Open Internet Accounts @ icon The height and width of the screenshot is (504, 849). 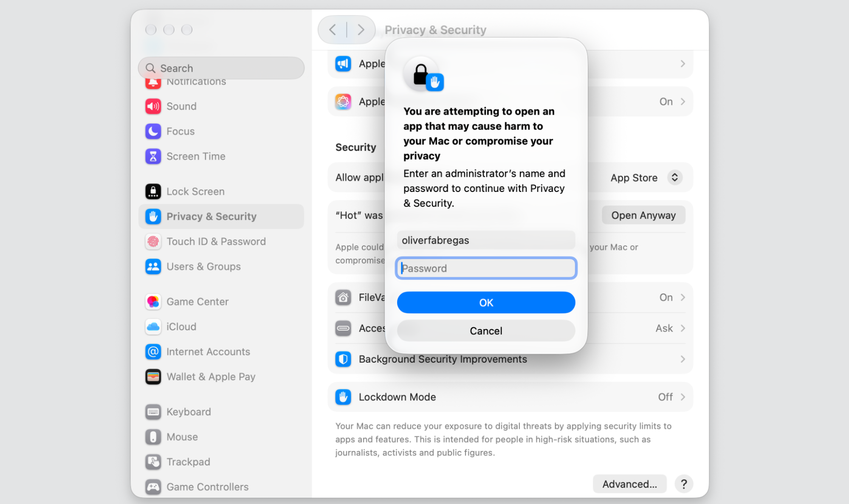[153, 352]
